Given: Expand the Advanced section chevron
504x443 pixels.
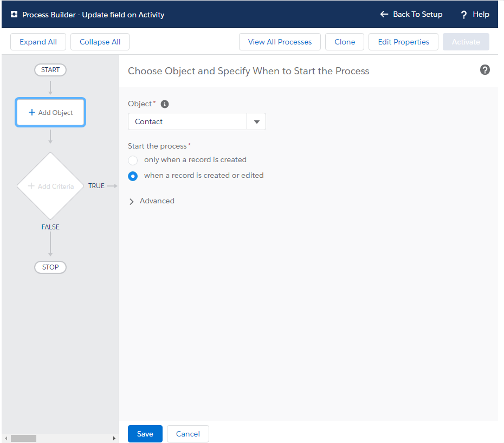Looking at the screenshot, I should tap(132, 202).
